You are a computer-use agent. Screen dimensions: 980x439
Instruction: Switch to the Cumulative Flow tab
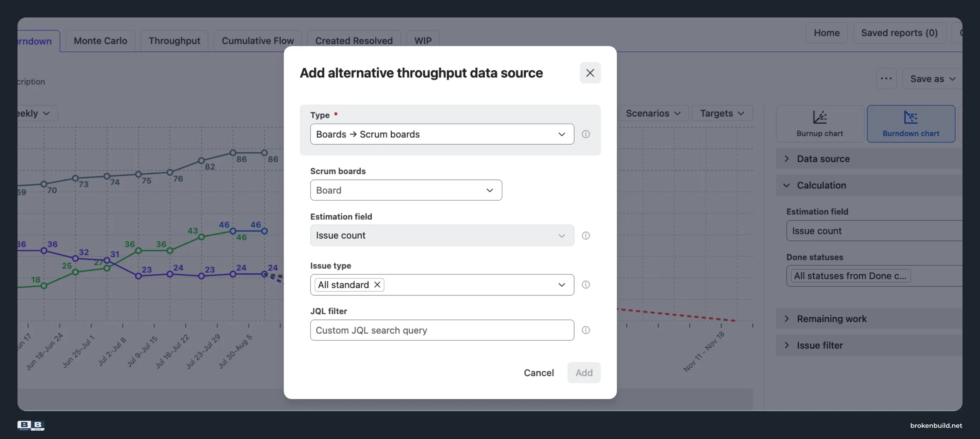coord(258,41)
